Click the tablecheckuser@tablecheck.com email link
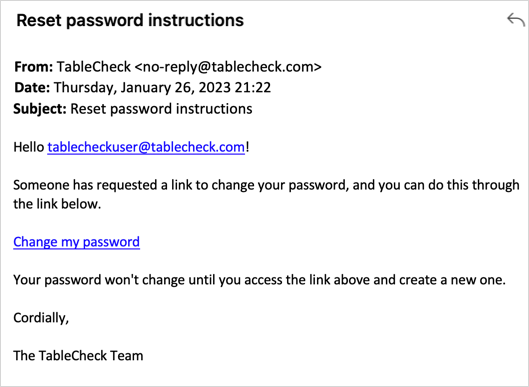Screen dimensions: 529x387 146,147
